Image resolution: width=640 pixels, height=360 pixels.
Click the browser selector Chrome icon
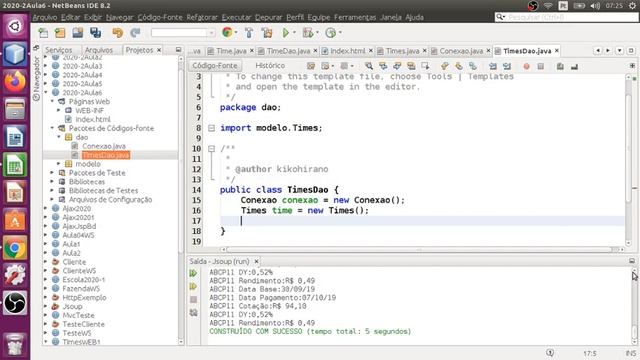pos(227,32)
